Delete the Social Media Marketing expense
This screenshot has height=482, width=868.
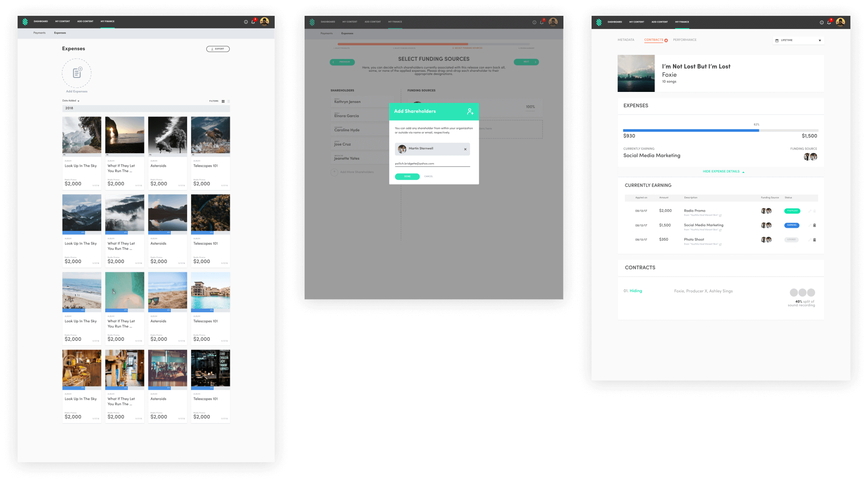pyautogui.click(x=814, y=225)
